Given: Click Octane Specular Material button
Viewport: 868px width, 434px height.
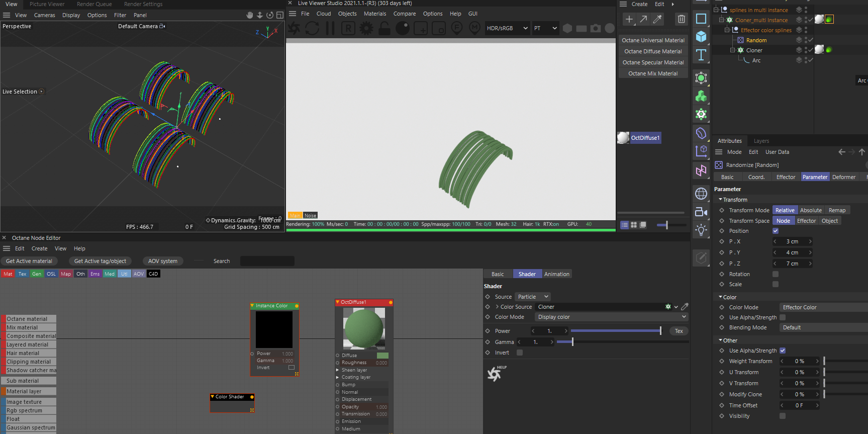Looking at the screenshot, I should (x=653, y=62).
